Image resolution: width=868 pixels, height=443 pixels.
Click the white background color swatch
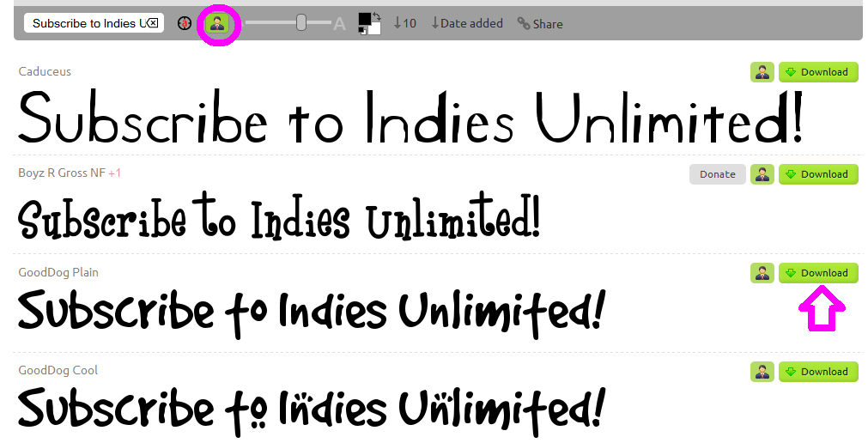pyautogui.click(x=375, y=29)
